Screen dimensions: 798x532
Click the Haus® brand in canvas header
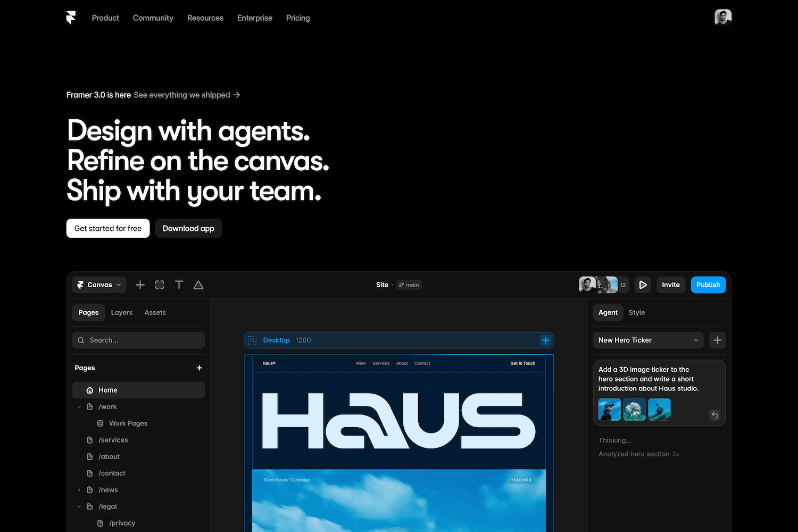tap(269, 363)
